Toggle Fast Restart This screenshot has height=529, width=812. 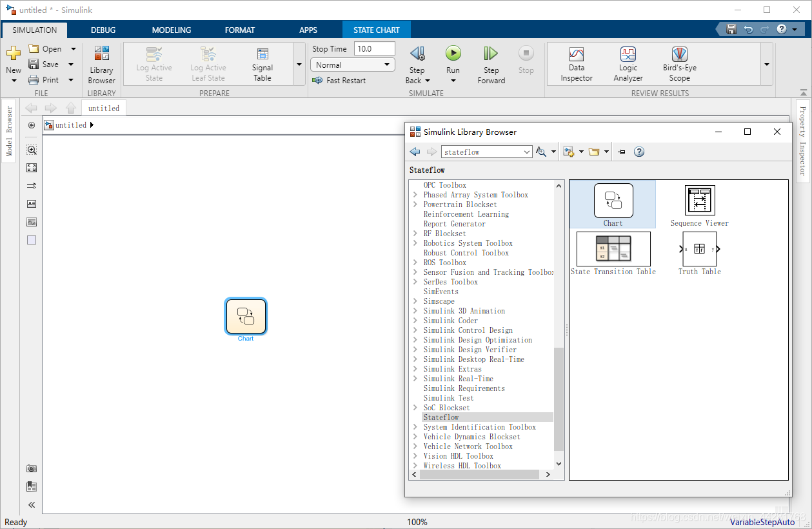pyautogui.click(x=339, y=81)
